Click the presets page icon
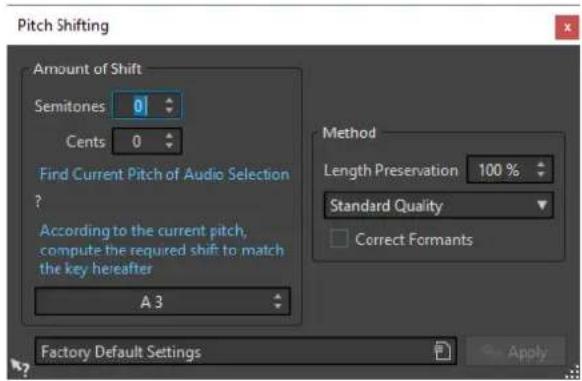The height and width of the screenshot is (381, 582). [x=443, y=351]
